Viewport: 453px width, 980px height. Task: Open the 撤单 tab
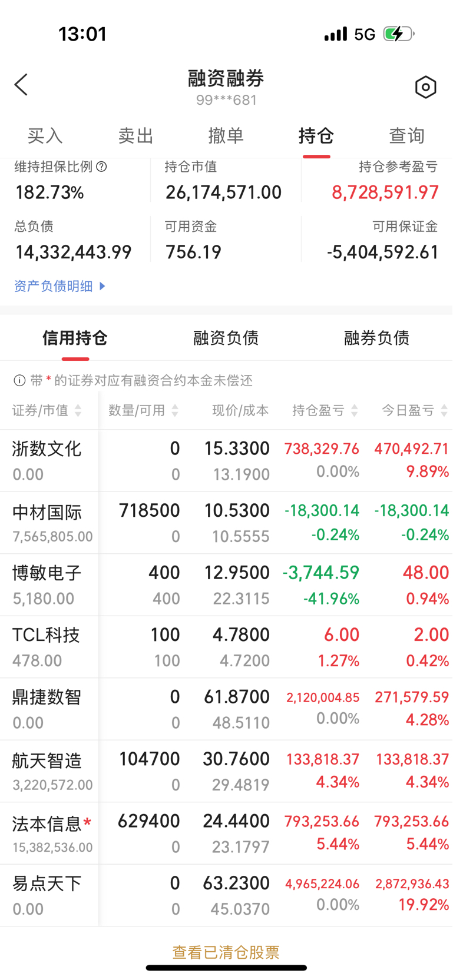(226, 136)
